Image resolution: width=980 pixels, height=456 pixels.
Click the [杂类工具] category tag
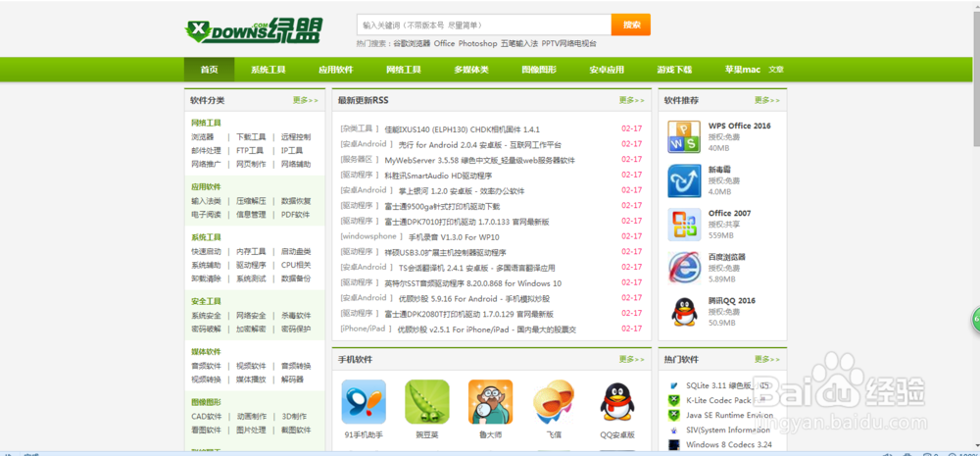(x=360, y=128)
